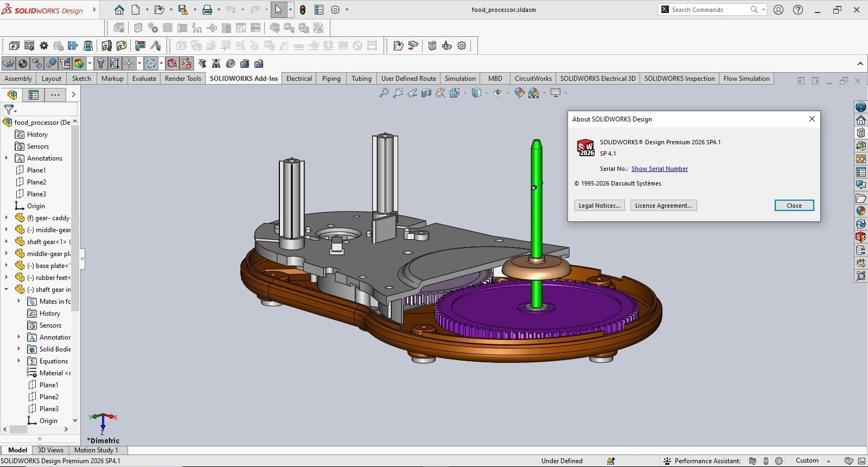The image size is (868, 467).
Task: Collapse the CommandManager with the chevron
Action: pyautogui.click(x=860, y=63)
